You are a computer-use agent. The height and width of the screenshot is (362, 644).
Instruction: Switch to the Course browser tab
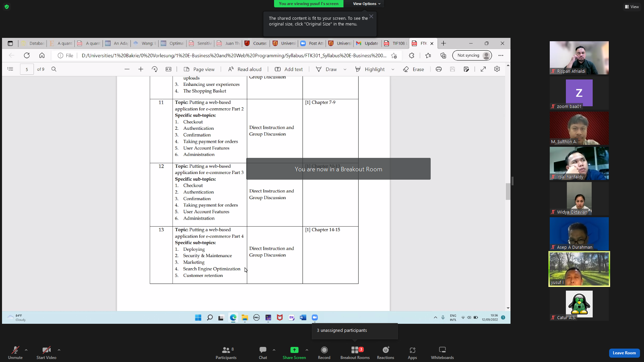(x=256, y=43)
